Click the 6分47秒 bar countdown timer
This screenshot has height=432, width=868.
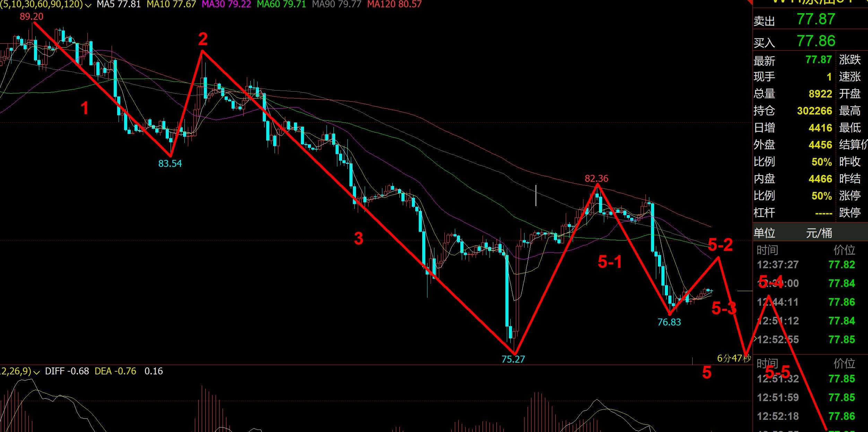coord(734,358)
